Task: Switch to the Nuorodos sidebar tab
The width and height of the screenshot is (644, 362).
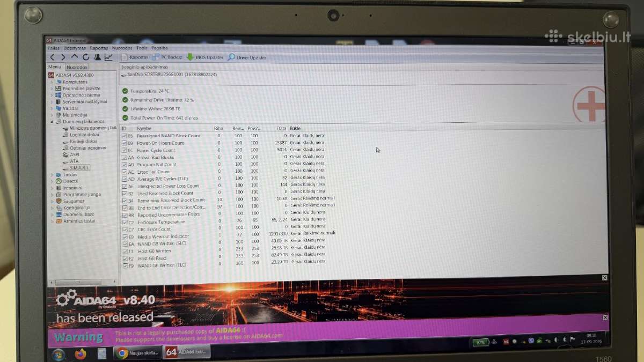Action: tap(77, 67)
